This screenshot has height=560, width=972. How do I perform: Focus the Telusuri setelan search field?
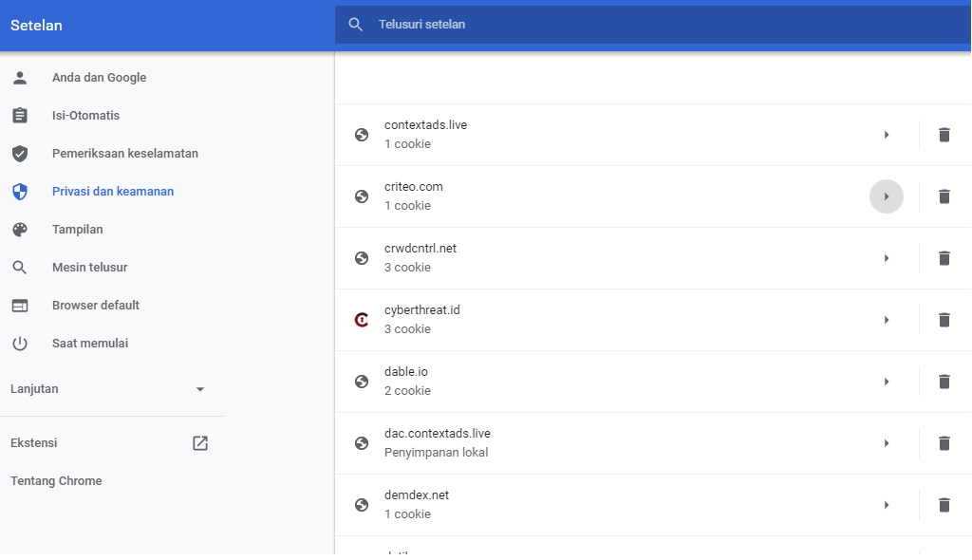(x=653, y=25)
